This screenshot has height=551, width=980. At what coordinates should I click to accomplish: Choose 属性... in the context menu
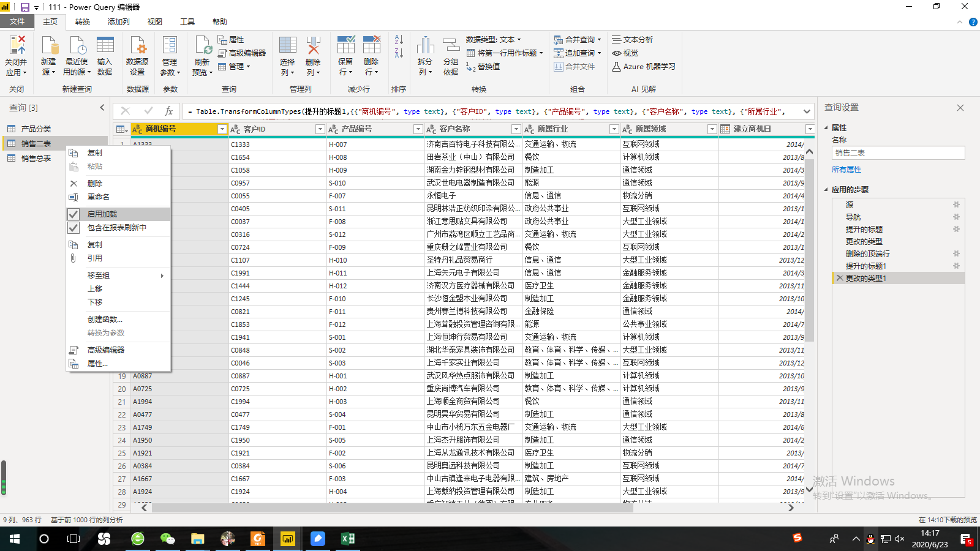pos(118,364)
